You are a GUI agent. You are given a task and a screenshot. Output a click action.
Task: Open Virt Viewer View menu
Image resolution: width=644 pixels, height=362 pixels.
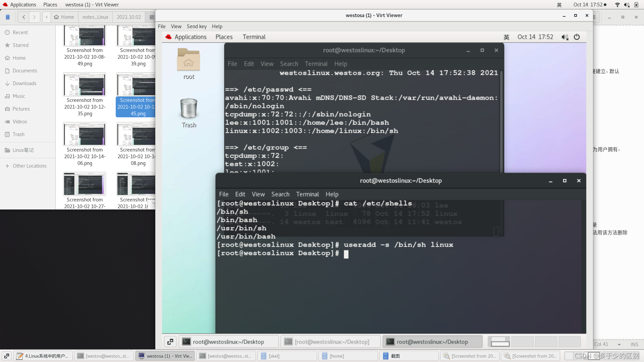(x=176, y=26)
